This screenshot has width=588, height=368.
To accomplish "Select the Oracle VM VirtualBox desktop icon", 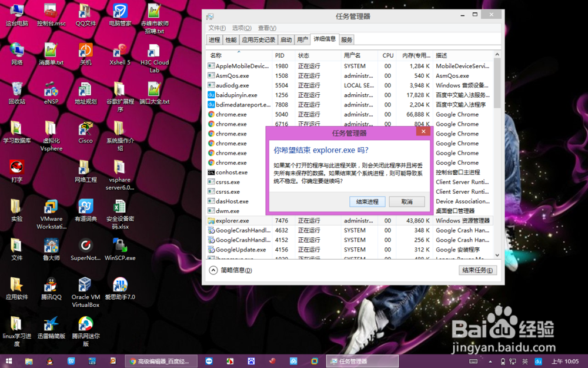I will coord(85,293).
